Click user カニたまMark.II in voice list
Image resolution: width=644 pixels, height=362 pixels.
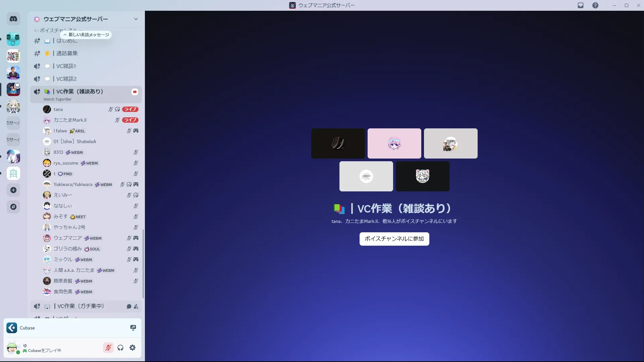[x=70, y=120]
